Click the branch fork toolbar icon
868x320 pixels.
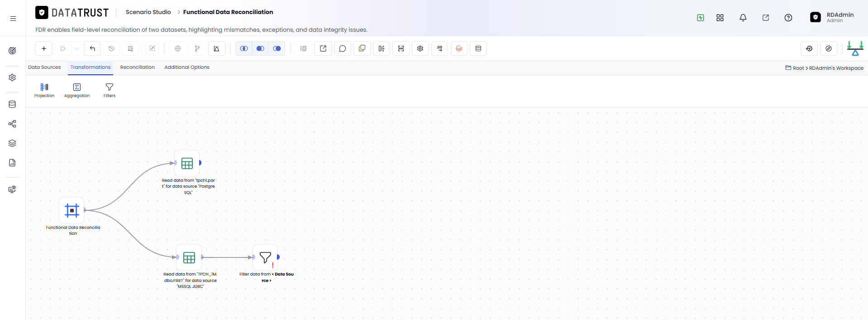[x=197, y=48]
